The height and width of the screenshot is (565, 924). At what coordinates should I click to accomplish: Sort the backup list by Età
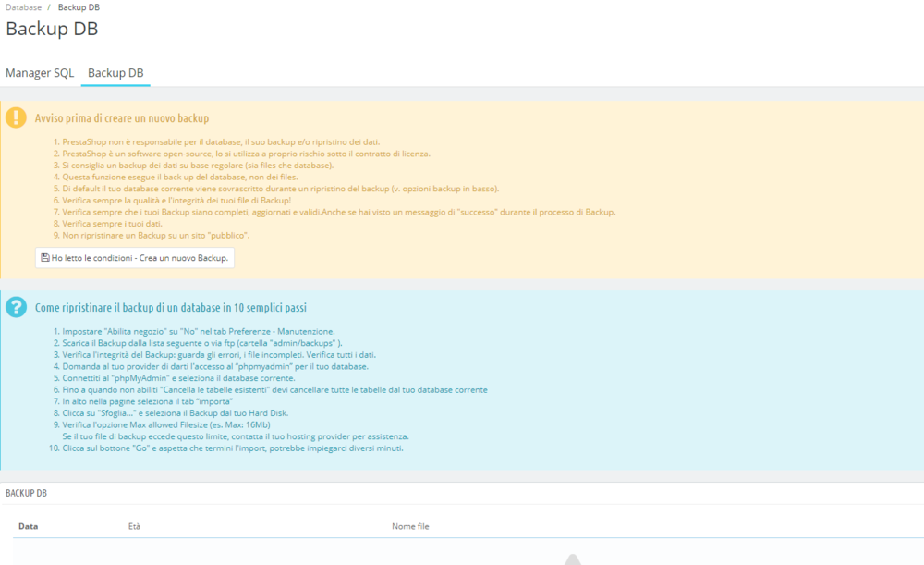(136, 525)
